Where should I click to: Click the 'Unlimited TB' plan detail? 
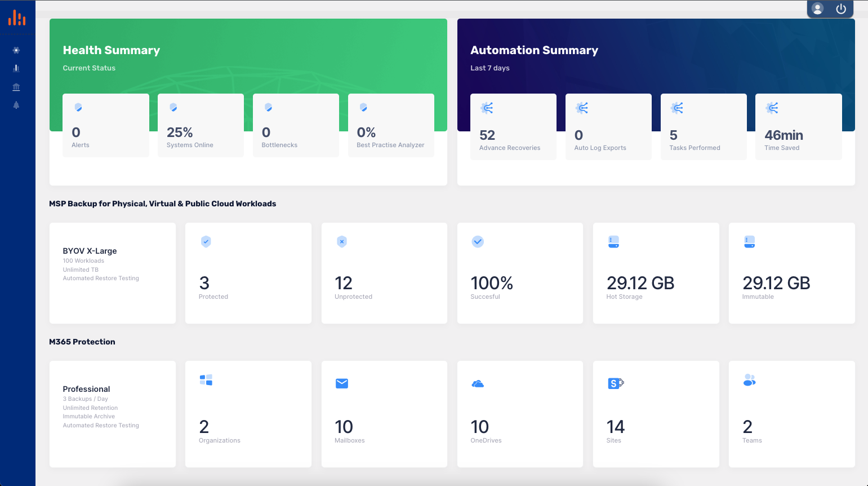81,270
